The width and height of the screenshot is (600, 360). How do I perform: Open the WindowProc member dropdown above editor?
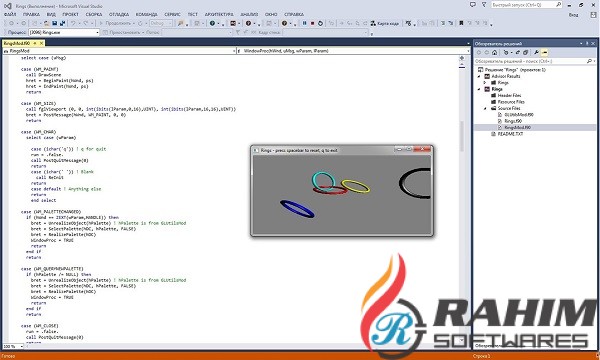[x=354, y=50]
